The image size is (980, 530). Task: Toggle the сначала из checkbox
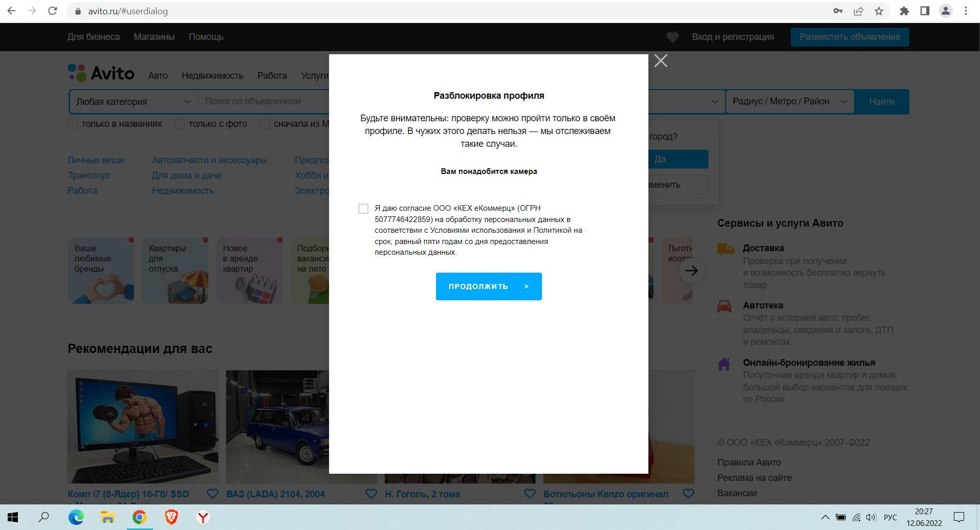(265, 124)
